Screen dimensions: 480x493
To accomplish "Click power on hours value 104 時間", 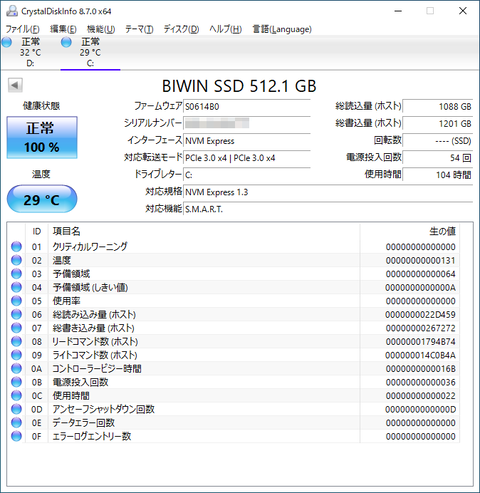I will pyautogui.click(x=438, y=175).
